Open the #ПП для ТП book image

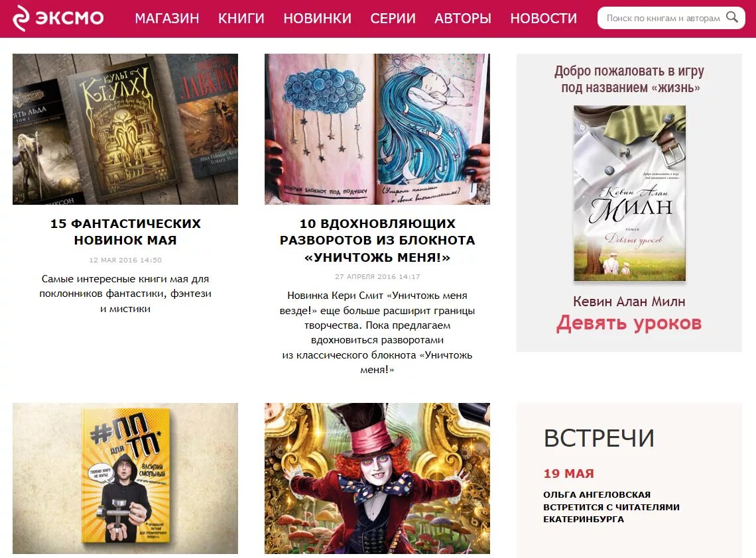point(125,478)
